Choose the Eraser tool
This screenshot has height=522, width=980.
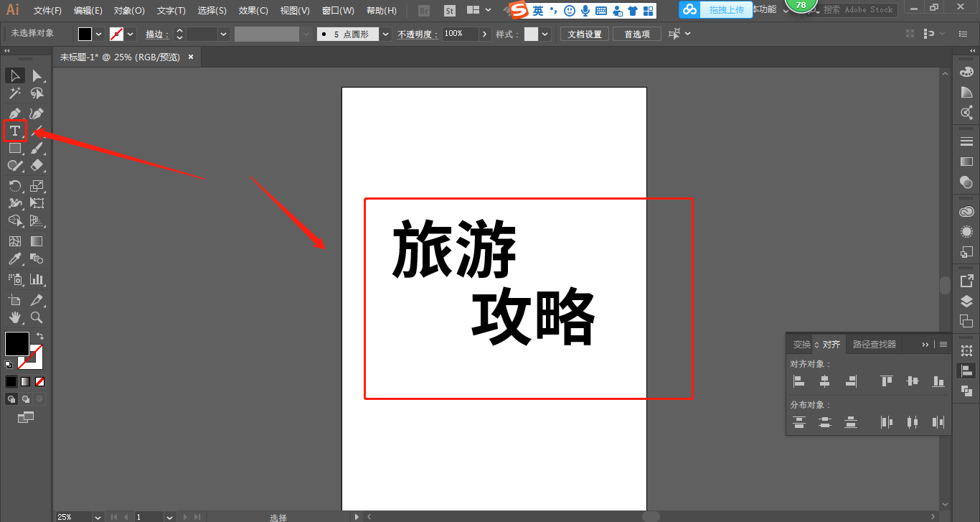pyautogui.click(x=37, y=165)
